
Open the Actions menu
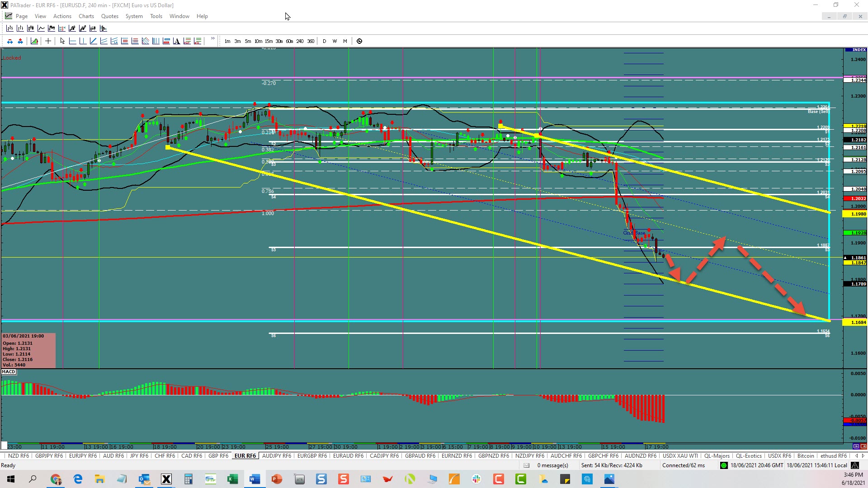(62, 16)
